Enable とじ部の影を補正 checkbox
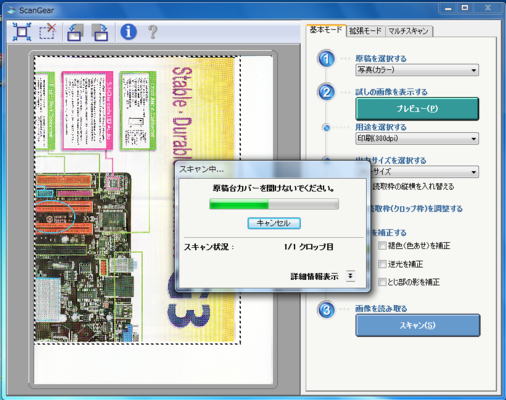The image size is (506, 400). tap(382, 282)
